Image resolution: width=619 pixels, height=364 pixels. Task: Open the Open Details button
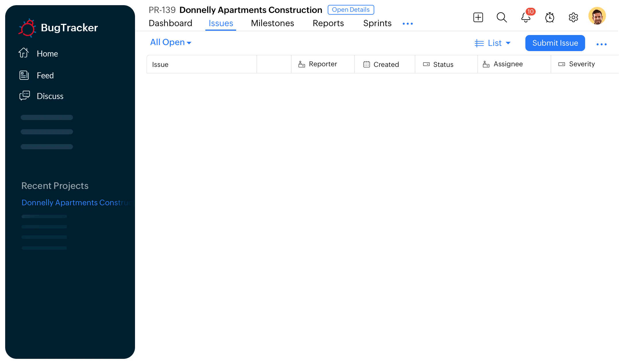click(x=351, y=9)
